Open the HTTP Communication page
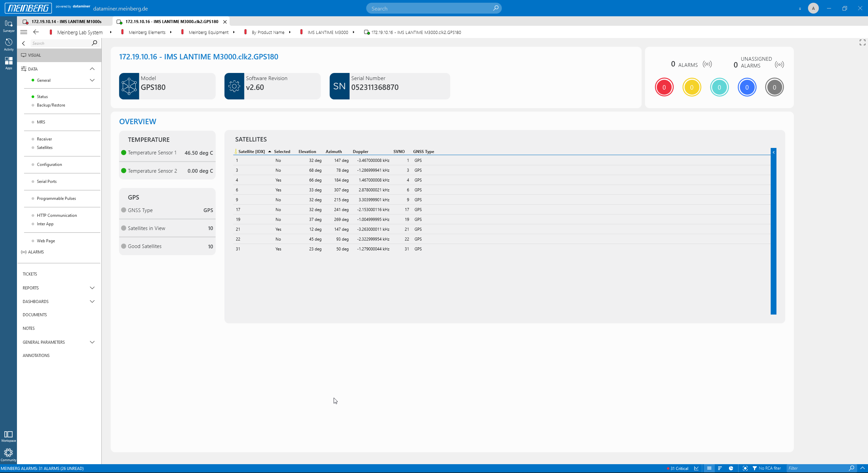The width and height of the screenshot is (868, 473). (x=57, y=215)
